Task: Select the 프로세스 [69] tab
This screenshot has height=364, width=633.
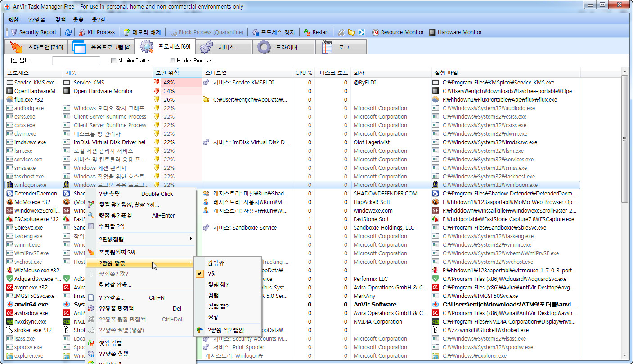Action: pos(165,46)
